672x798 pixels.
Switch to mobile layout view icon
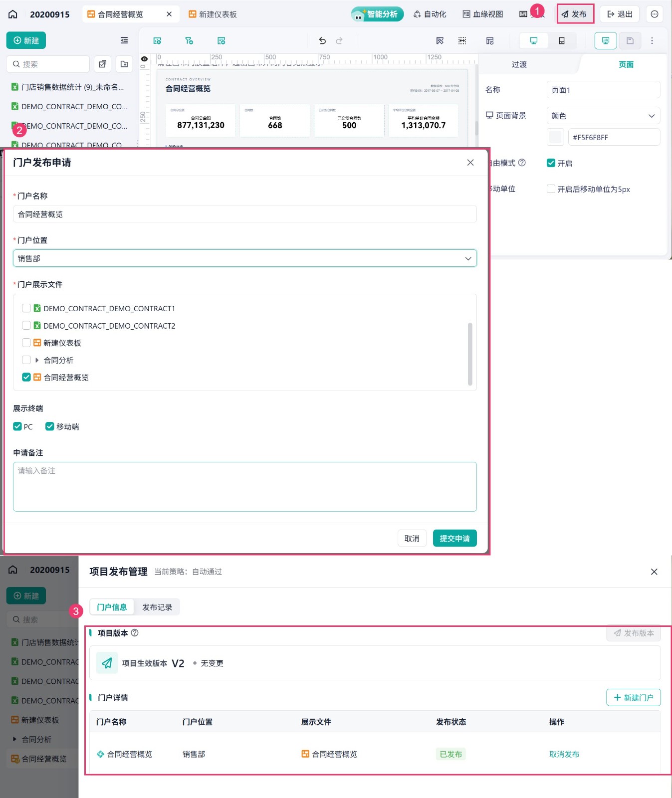tap(562, 41)
